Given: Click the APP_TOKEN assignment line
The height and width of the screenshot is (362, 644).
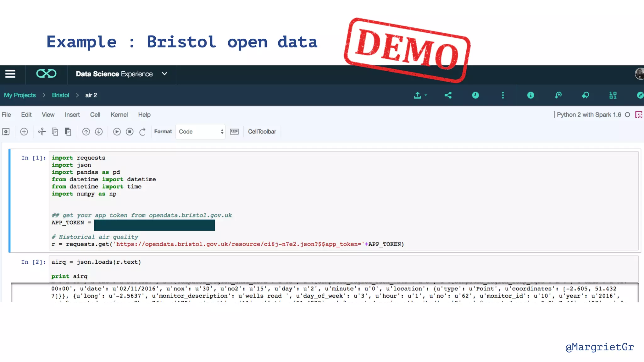Looking at the screenshot, I should 133,224.
